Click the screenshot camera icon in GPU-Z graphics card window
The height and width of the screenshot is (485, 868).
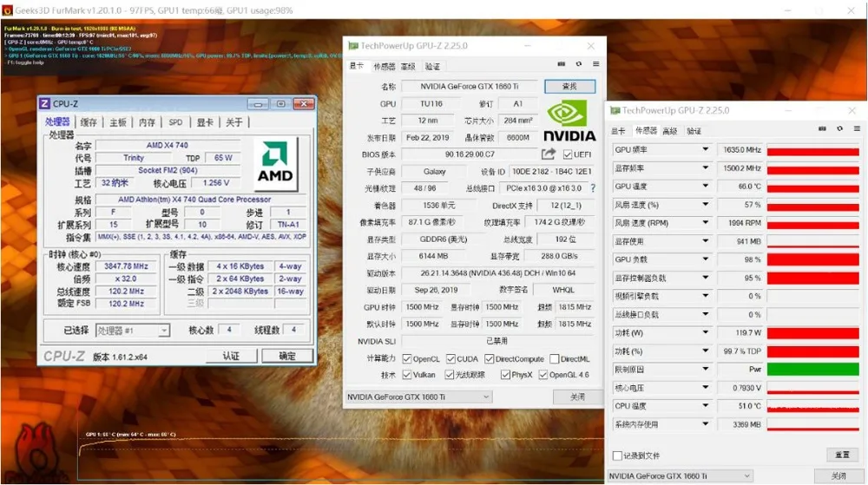tap(562, 64)
